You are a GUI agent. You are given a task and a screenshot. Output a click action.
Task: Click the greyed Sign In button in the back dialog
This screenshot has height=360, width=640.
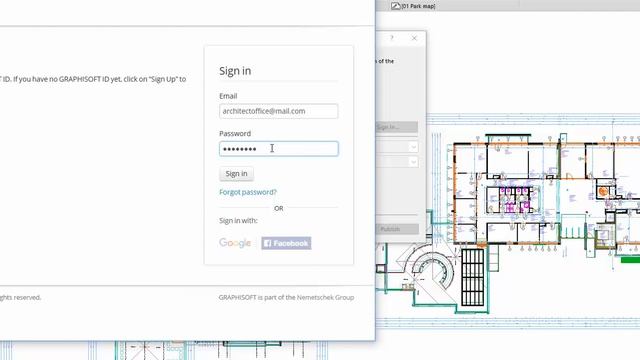click(396, 127)
